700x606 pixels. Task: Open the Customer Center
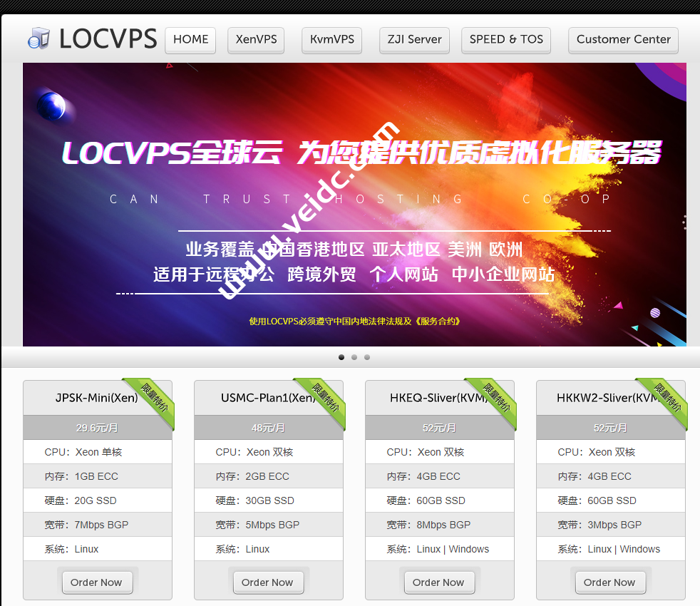623,40
